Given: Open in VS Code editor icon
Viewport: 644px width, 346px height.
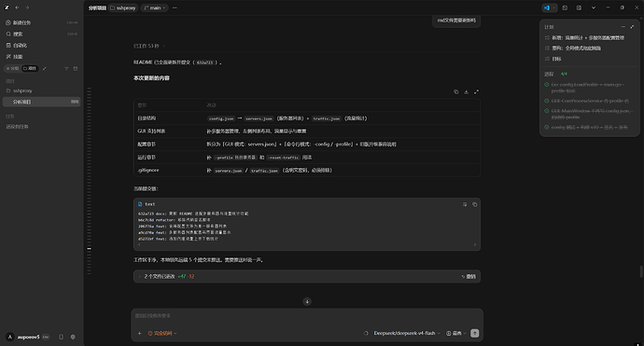Looking at the screenshot, I should coord(546,7).
